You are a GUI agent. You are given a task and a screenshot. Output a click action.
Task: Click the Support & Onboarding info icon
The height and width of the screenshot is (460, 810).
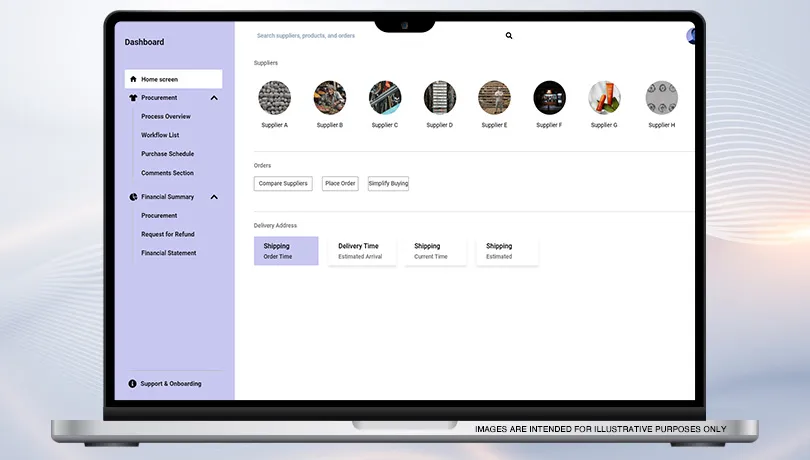133,384
